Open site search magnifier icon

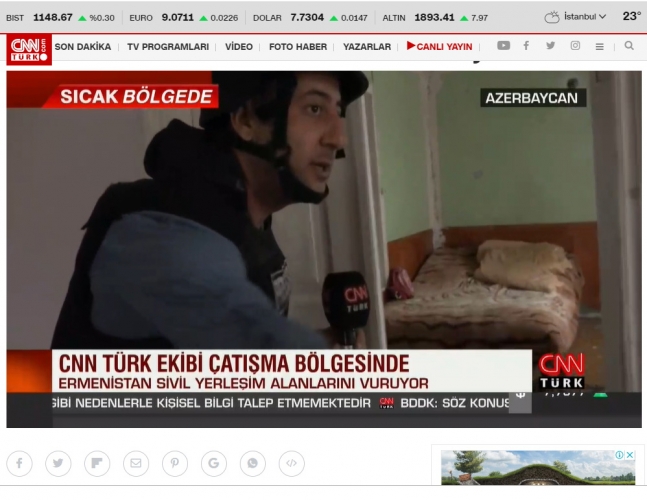coord(629,45)
